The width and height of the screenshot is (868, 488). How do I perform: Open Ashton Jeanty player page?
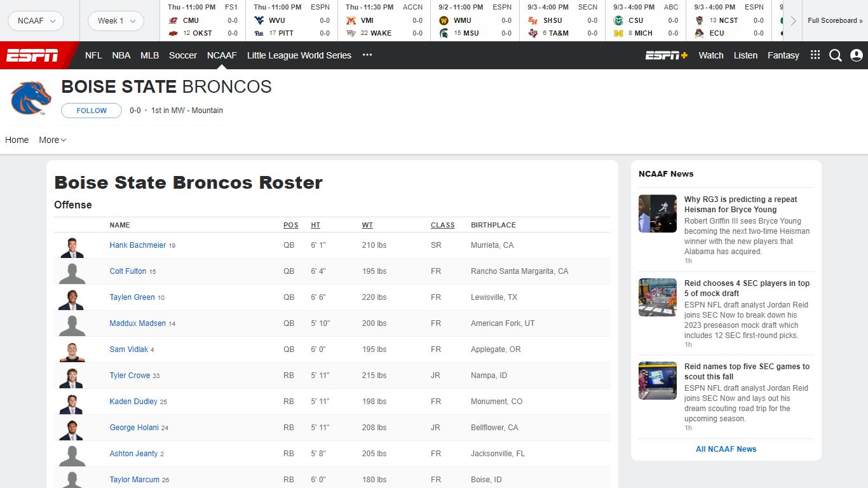coord(133,454)
